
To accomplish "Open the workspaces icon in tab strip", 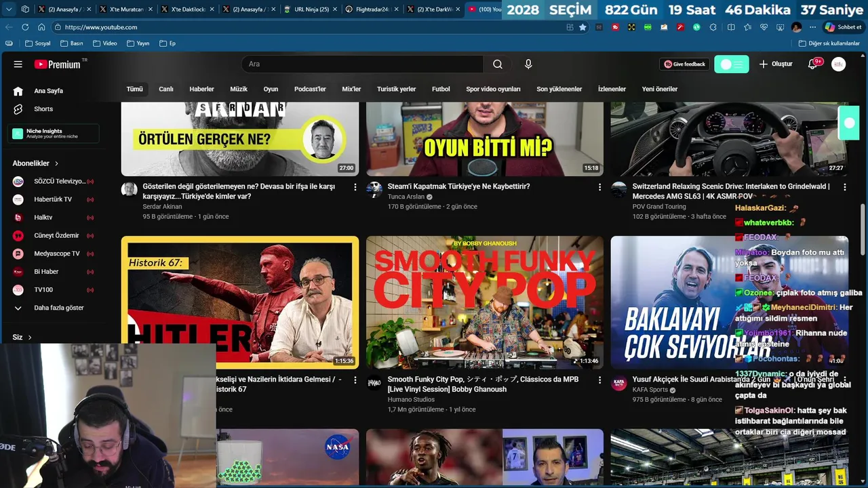I will 25,9.
